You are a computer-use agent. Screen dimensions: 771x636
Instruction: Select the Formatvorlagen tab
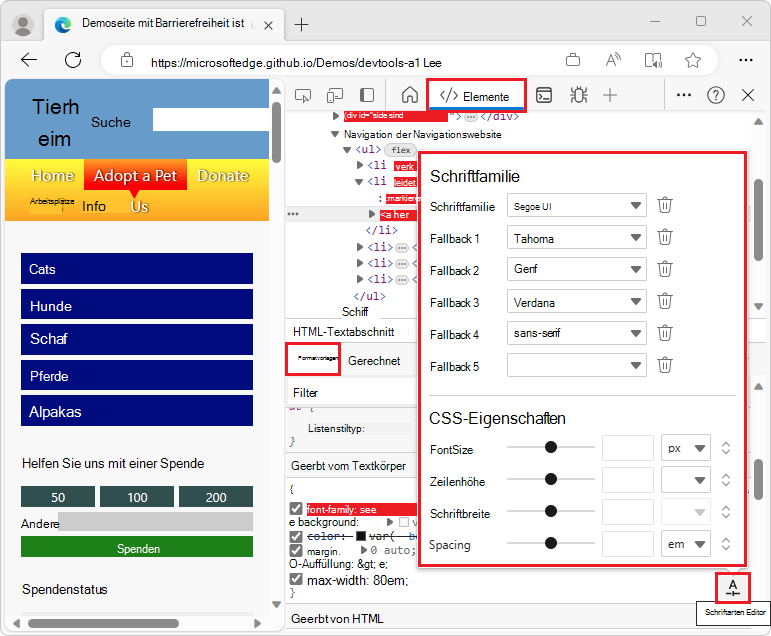(313, 359)
